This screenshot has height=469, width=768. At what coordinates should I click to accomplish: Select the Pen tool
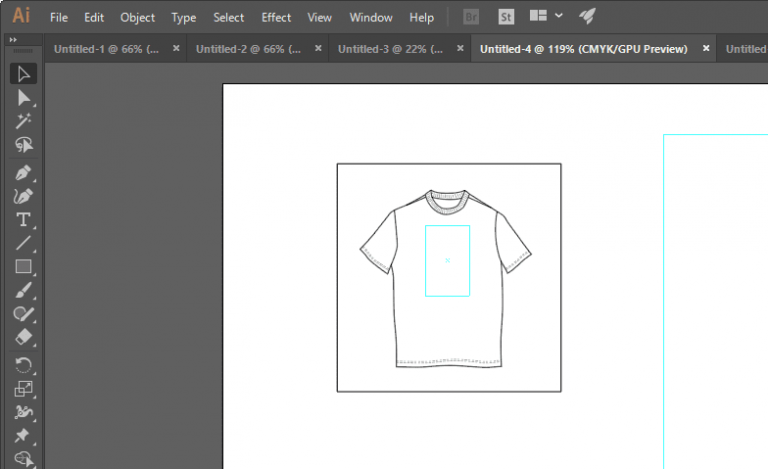point(23,173)
